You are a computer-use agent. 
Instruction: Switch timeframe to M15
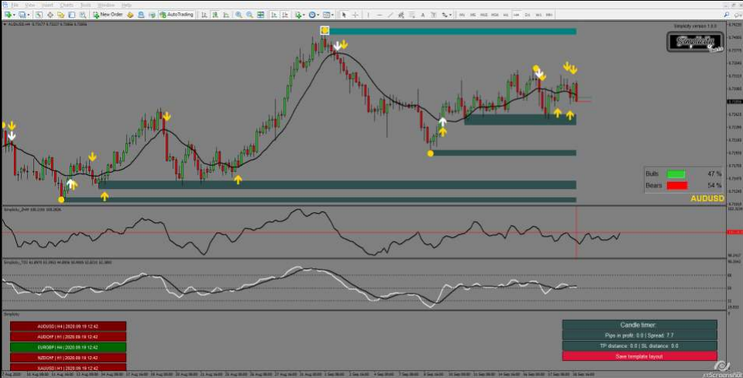click(483, 15)
